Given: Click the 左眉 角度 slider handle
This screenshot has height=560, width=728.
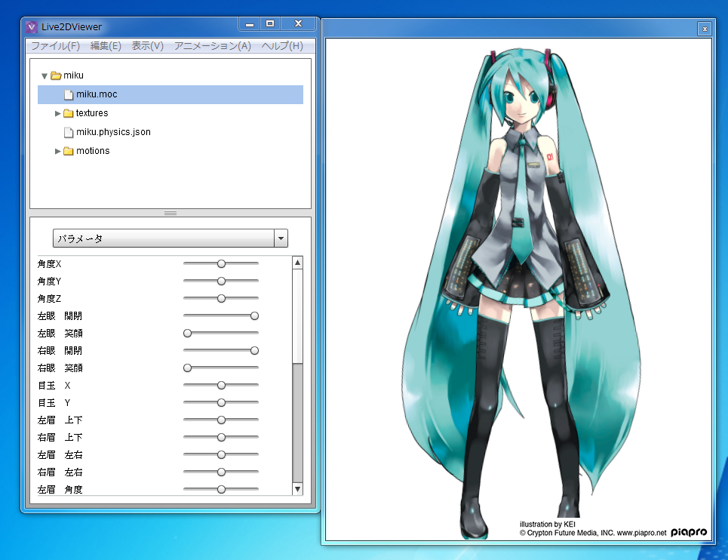Looking at the screenshot, I should point(222,489).
